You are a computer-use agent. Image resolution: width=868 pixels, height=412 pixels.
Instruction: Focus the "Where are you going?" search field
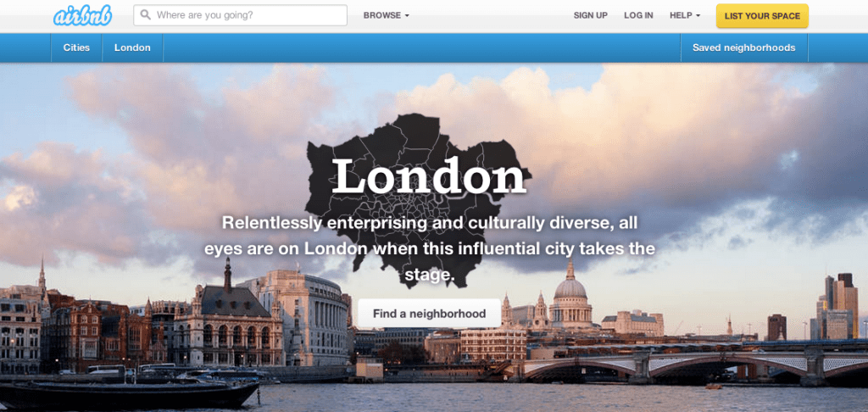click(x=240, y=15)
